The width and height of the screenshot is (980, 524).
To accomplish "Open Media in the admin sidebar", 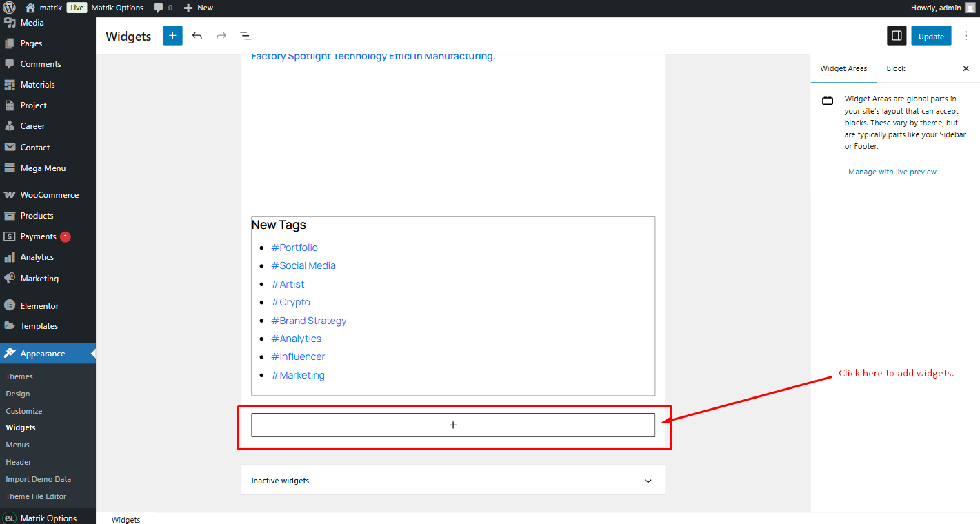I will 48,23.
